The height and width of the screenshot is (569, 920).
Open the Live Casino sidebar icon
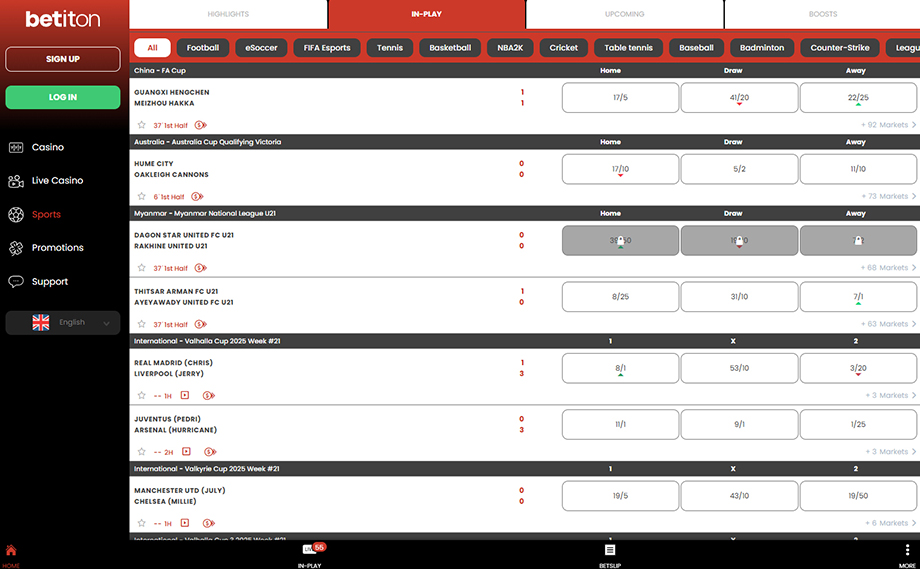pos(16,181)
